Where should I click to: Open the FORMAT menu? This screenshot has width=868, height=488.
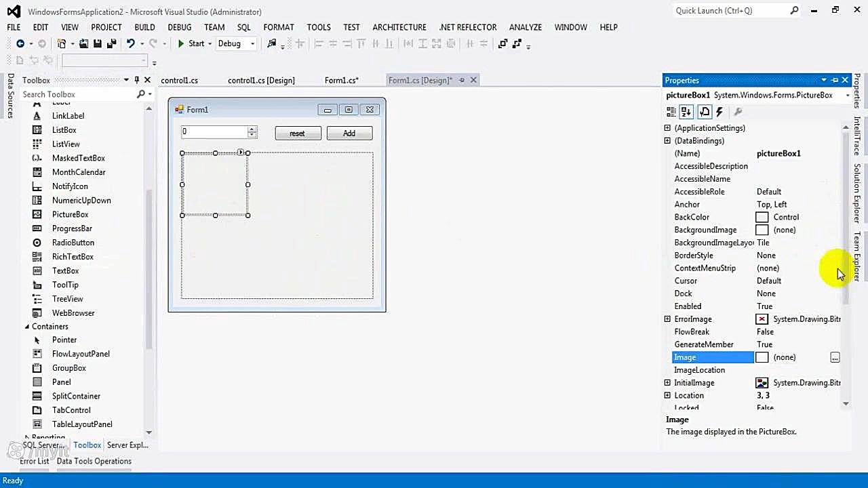[x=279, y=27]
